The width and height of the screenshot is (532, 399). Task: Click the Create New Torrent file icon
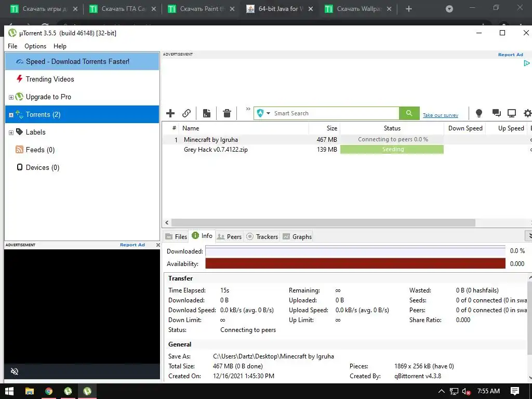click(x=207, y=113)
